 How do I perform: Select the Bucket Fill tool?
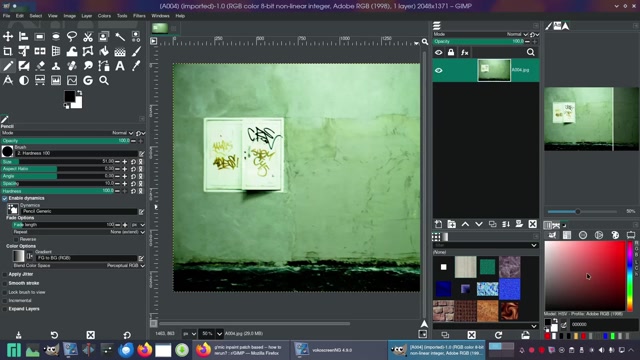[x=104, y=51]
